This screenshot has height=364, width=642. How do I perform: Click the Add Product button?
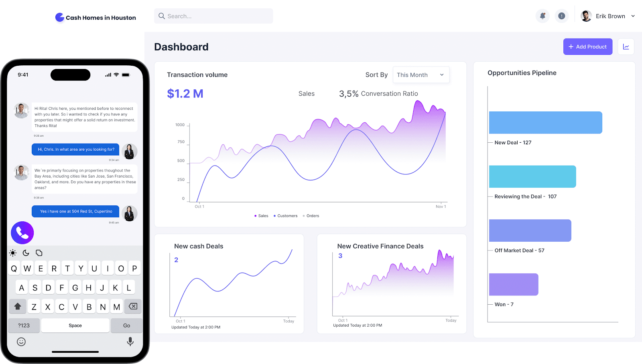click(587, 47)
